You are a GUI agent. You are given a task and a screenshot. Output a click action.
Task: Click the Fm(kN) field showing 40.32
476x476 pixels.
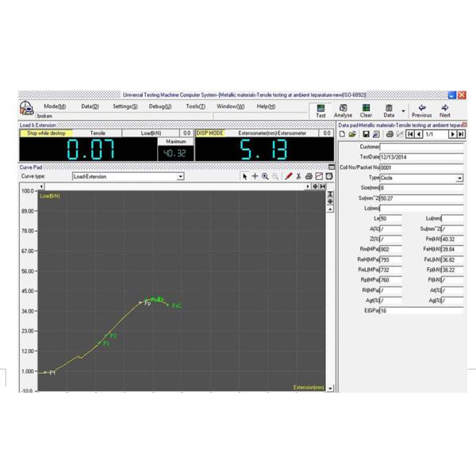coord(452,240)
